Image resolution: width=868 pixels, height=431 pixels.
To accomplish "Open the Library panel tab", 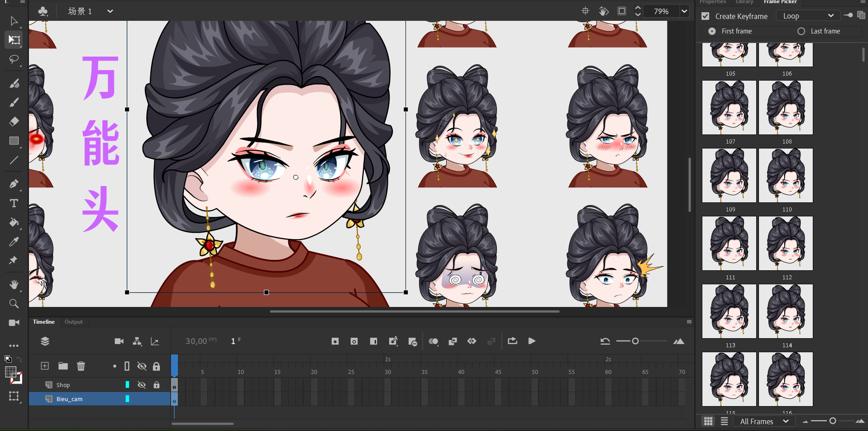I will (744, 2).
